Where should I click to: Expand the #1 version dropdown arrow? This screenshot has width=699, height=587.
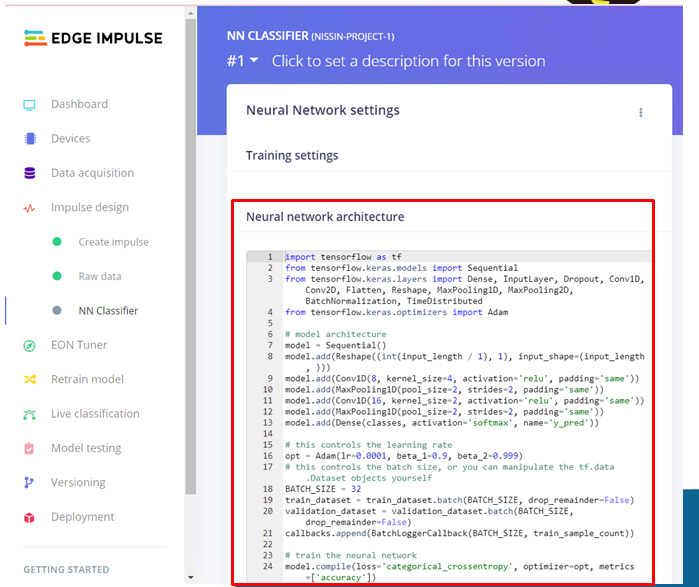(x=254, y=60)
